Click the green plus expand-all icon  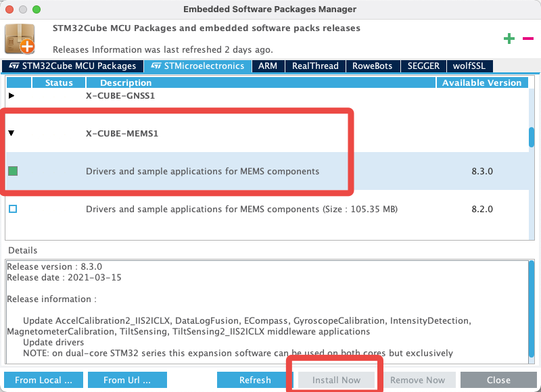pyautogui.click(x=509, y=39)
